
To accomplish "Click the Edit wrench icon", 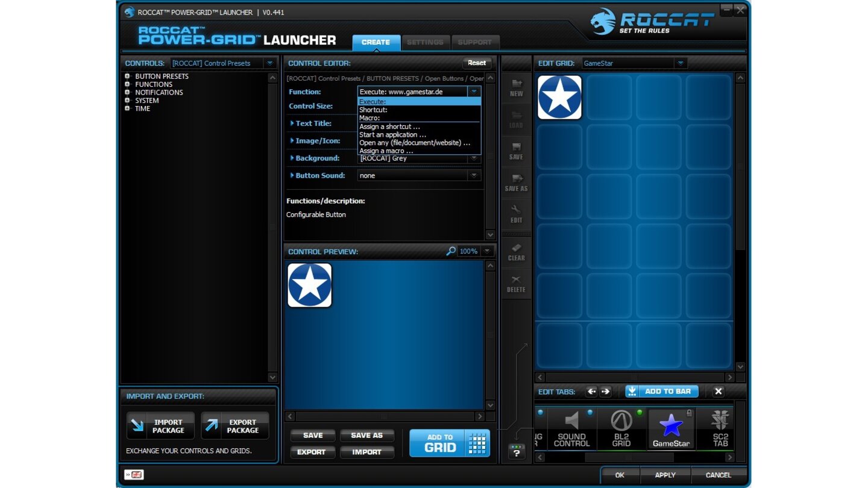I will click(517, 214).
